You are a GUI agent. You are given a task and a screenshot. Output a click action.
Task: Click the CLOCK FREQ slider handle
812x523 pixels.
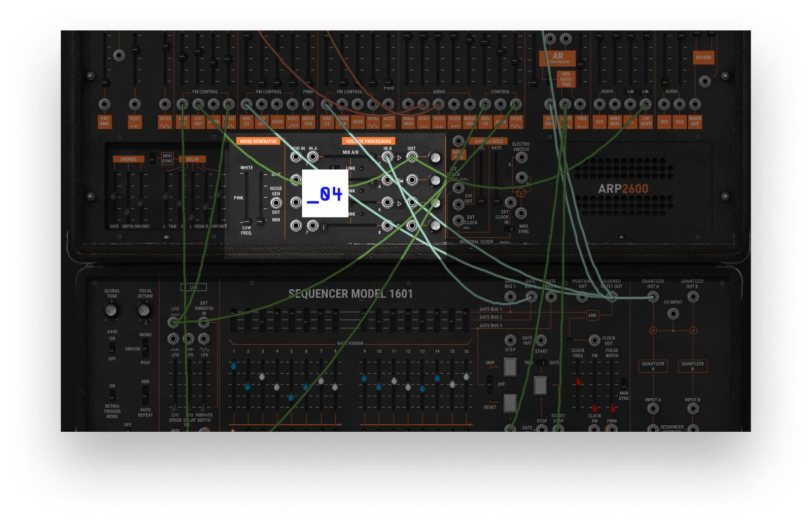tap(578, 382)
